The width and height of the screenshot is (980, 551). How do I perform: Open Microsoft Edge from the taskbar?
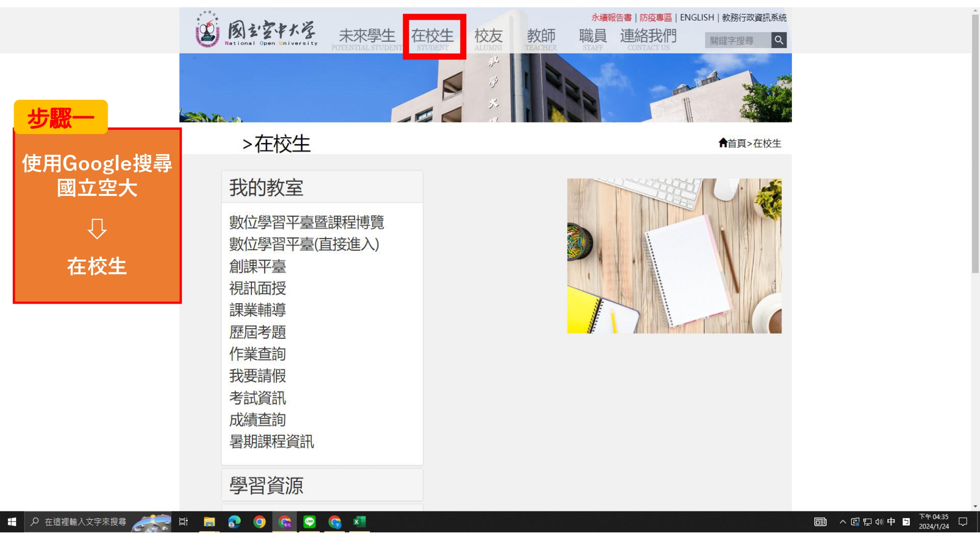(234, 522)
